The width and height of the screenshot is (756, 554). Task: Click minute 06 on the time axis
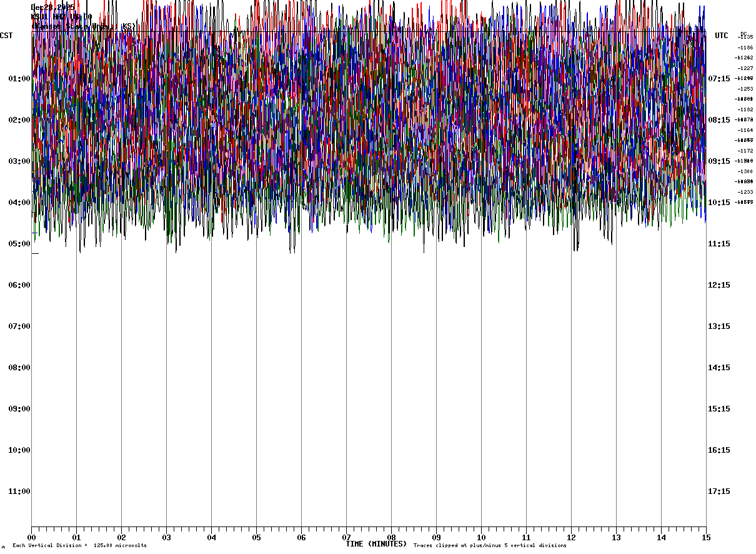[x=301, y=538]
